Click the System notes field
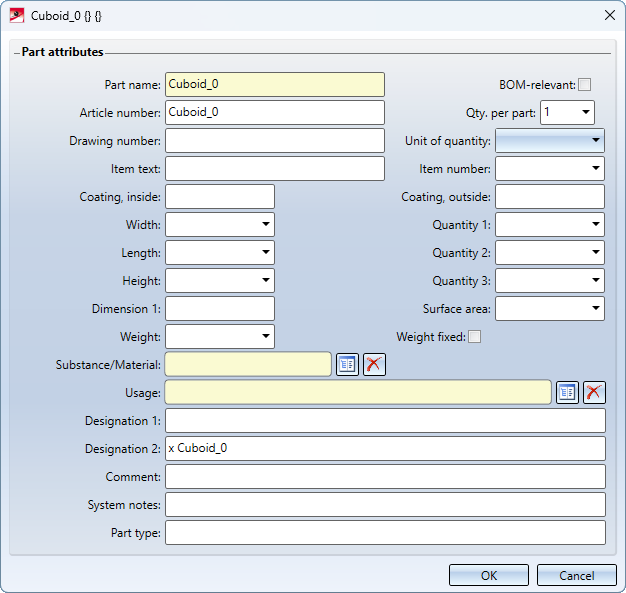 pyautogui.click(x=385, y=504)
